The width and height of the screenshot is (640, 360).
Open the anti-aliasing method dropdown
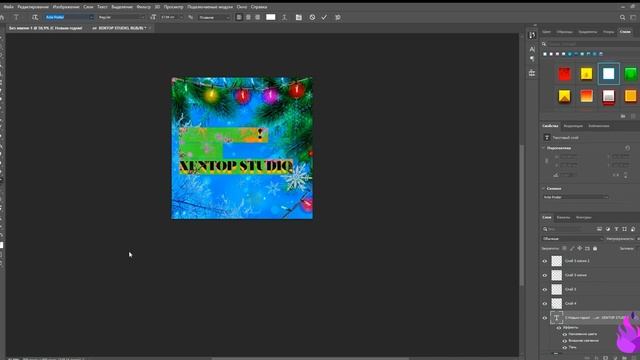pyautogui.click(x=214, y=17)
